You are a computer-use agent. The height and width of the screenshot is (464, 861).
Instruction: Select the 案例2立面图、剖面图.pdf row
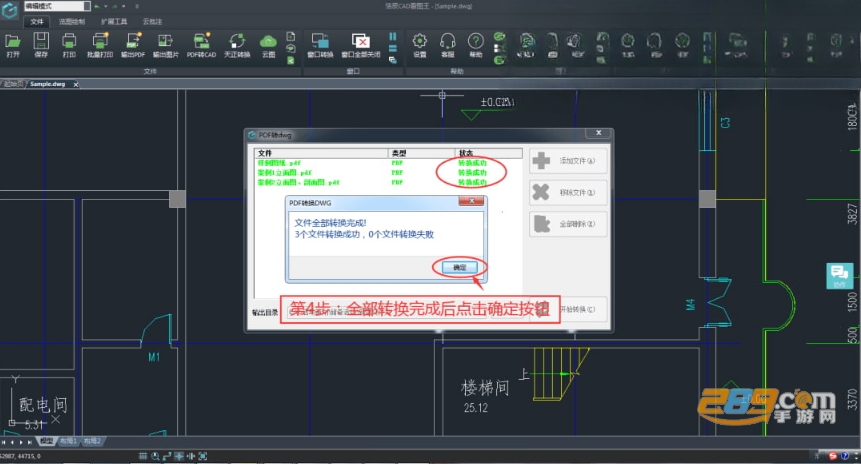tap(388, 182)
